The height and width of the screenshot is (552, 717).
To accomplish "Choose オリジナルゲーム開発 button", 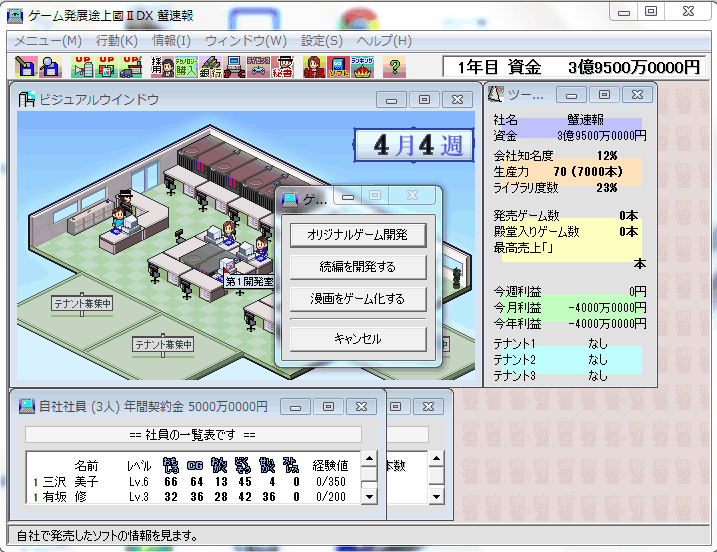I will (x=358, y=235).
